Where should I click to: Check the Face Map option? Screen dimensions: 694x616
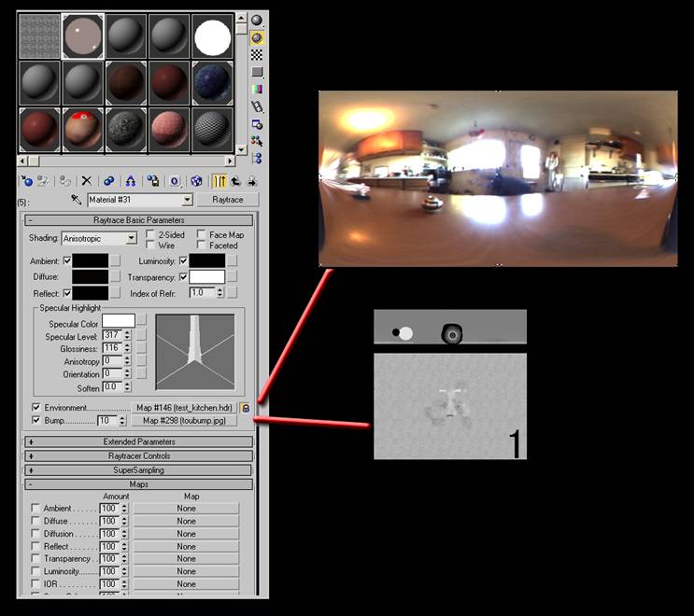[203, 235]
